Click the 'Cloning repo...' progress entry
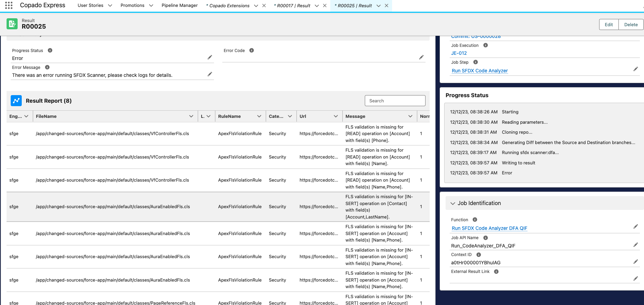This screenshot has width=644, height=305. (517, 132)
